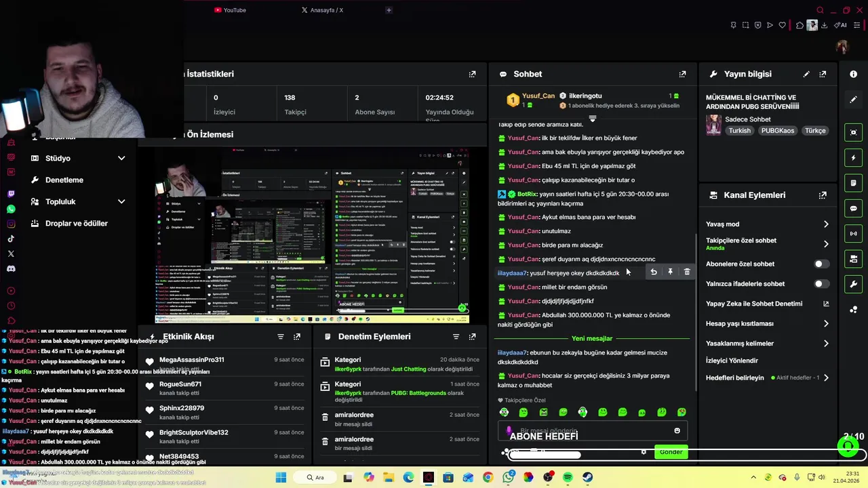Screen dimensions: 868x488
Task: Delete ilaydaa7's hovered chat message
Action: tap(687, 272)
